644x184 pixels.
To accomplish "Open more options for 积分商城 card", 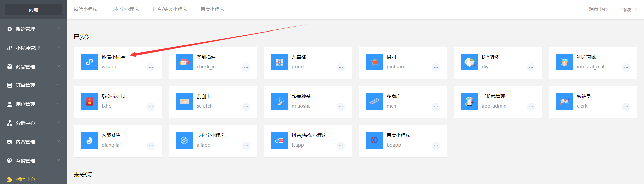I will coord(626,67).
